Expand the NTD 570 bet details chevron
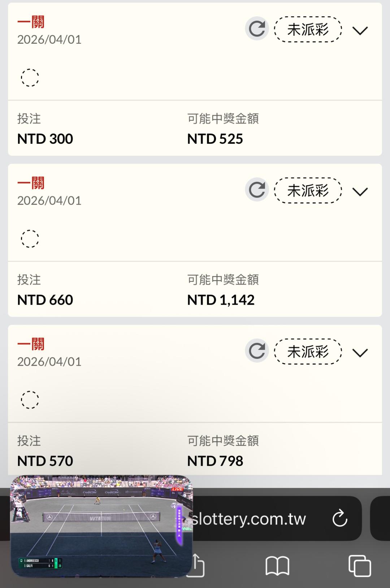 click(360, 353)
